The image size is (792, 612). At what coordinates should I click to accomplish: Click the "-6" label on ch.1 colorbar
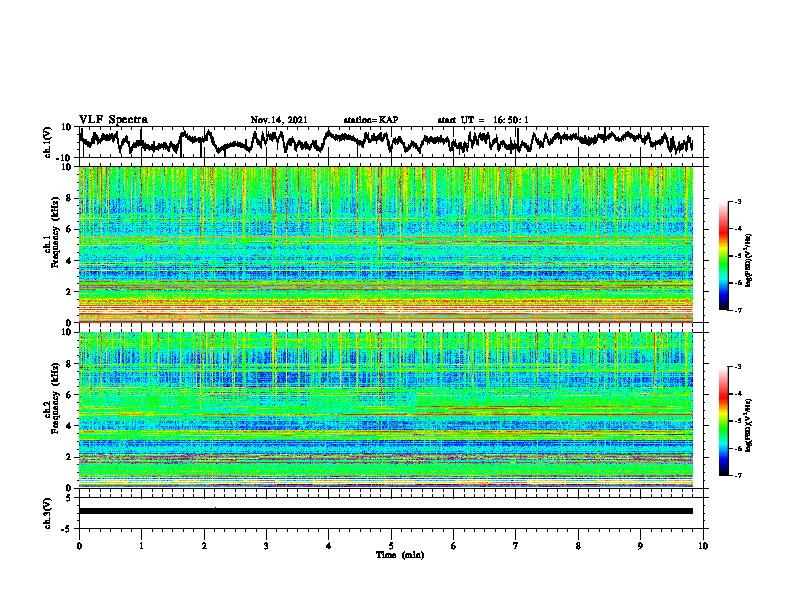[737, 283]
